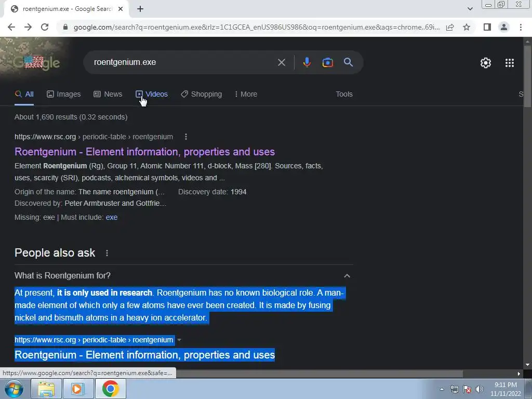Clear the search box with the X icon
Screen dimensions: 532x399
282,62
